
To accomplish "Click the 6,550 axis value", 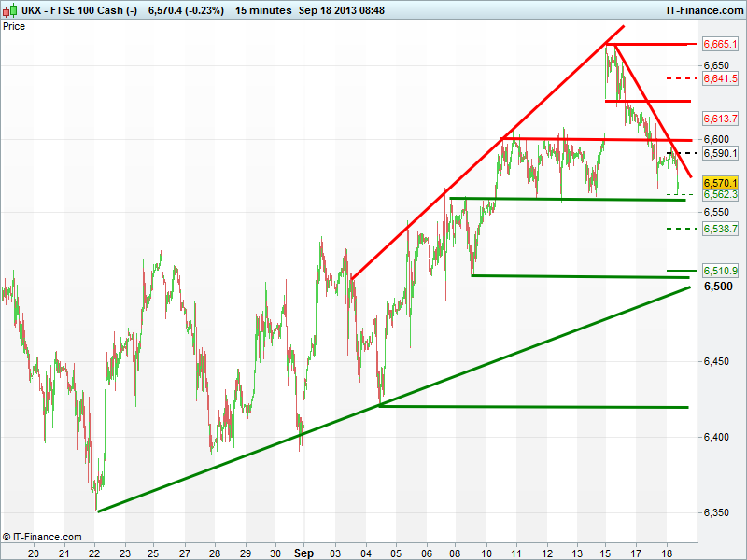I will (x=716, y=212).
